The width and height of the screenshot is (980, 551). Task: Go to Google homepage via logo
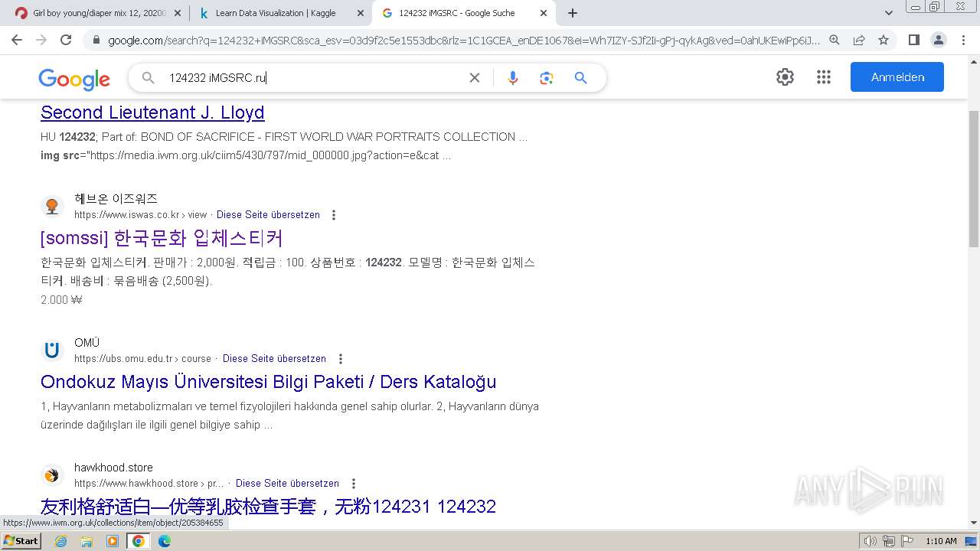[x=74, y=79]
